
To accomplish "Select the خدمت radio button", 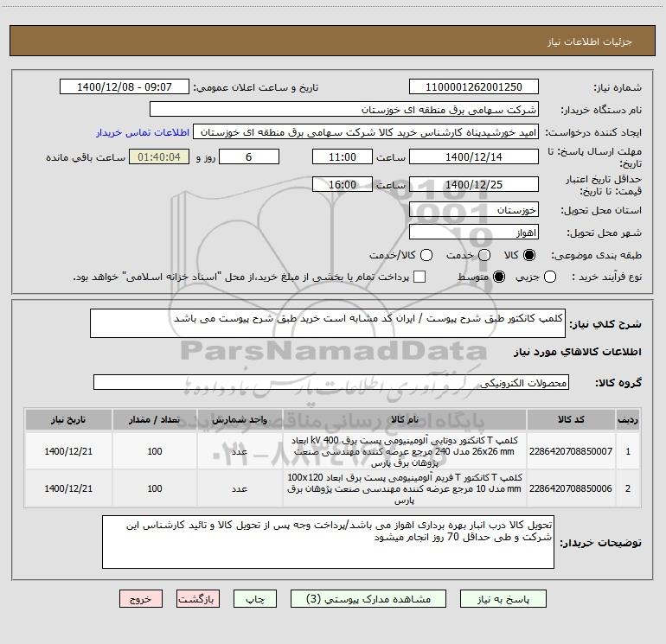I will click(484, 255).
